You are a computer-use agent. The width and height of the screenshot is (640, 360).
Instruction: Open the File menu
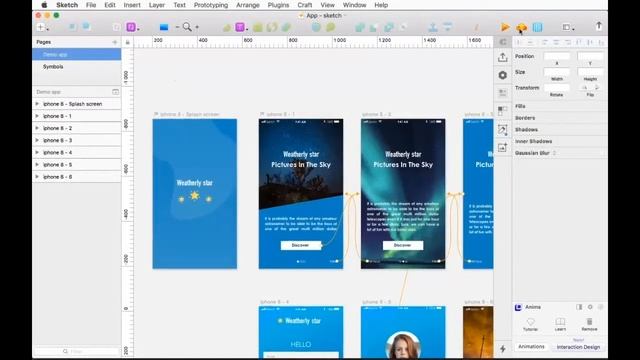click(91, 5)
